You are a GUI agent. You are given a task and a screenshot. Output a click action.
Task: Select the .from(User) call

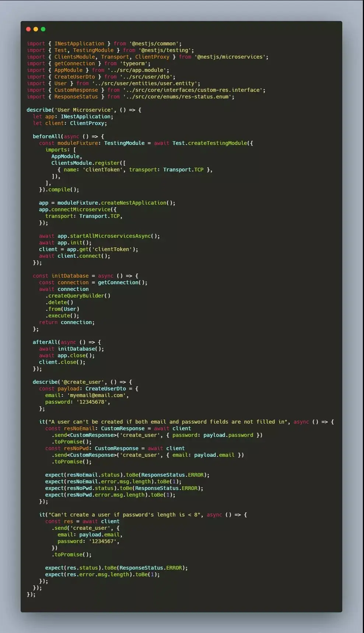pos(62,309)
